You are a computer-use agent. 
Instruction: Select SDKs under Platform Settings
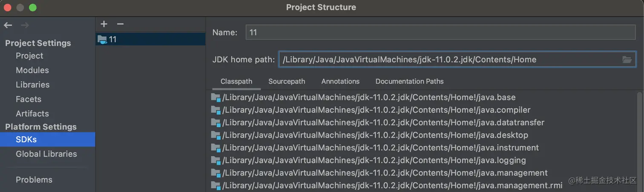tap(47, 139)
